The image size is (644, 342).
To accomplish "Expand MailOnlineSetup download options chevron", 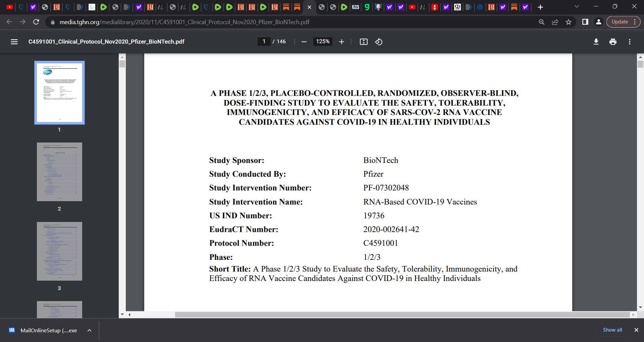I will click(90, 330).
